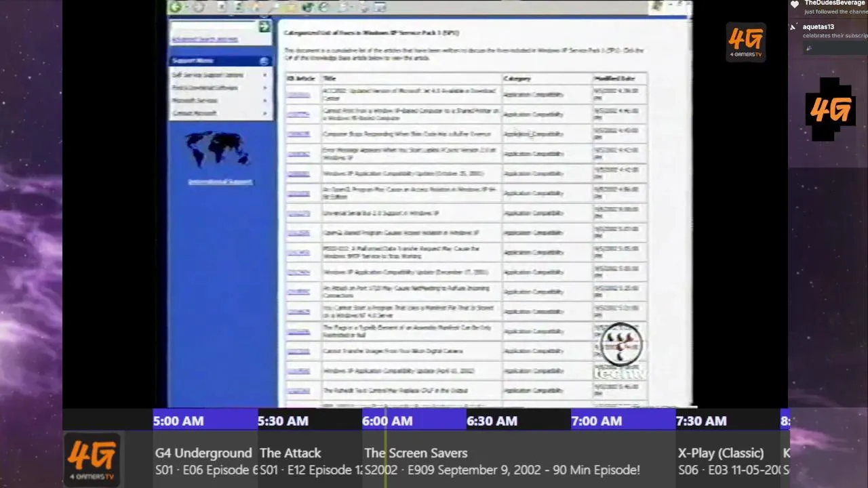Click the Category column header
Screen dimensions: 868x488
click(x=517, y=79)
